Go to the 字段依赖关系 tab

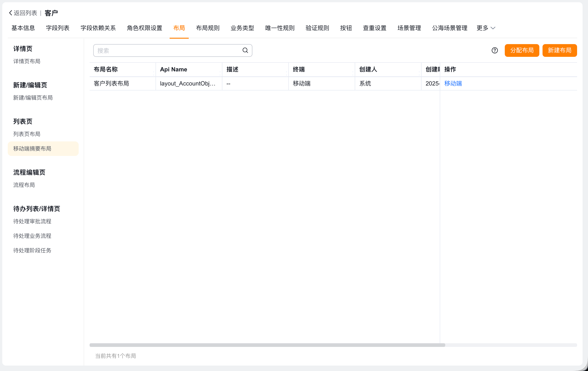tap(98, 28)
